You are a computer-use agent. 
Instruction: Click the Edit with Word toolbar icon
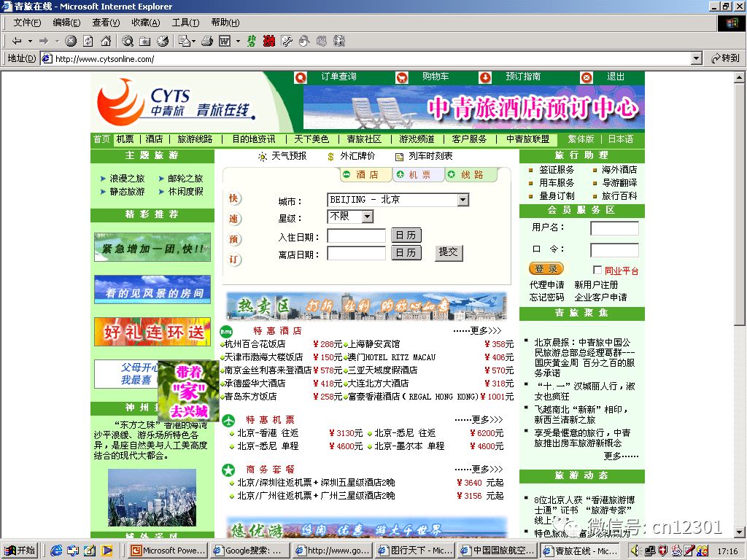(225, 42)
